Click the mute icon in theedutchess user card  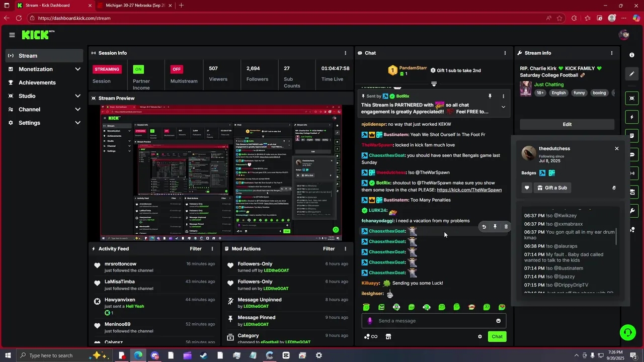point(614,188)
